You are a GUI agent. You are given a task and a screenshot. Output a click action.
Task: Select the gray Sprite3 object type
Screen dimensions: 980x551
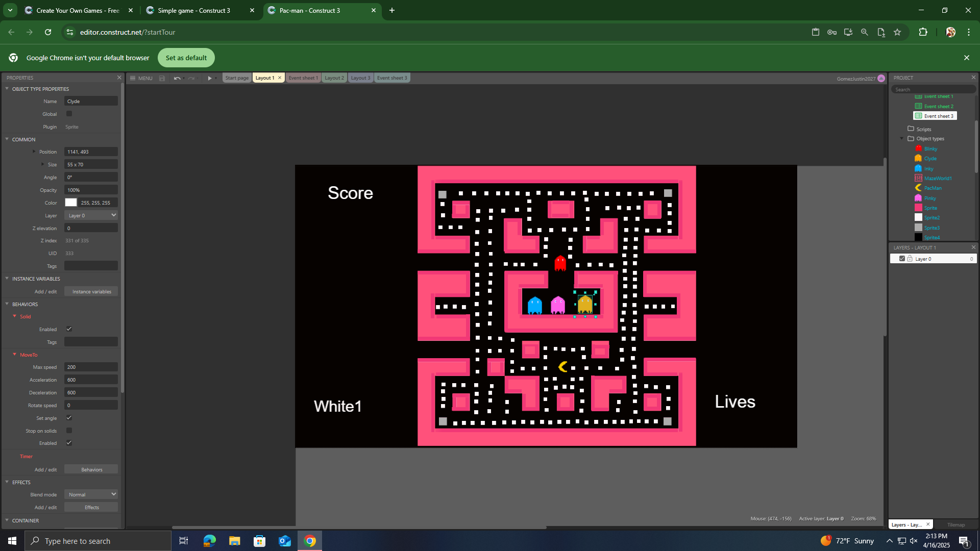click(931, 228)
